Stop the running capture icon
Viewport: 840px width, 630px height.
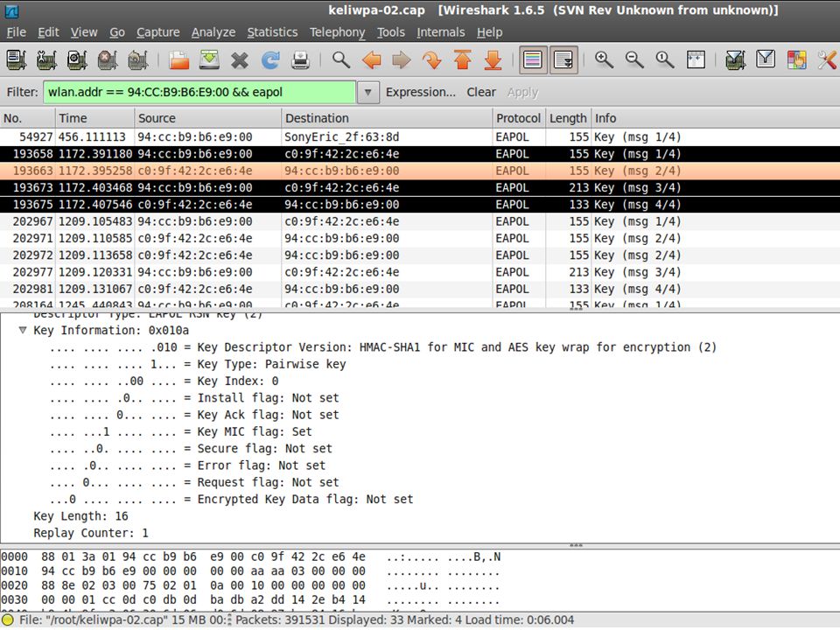point(108,59)
